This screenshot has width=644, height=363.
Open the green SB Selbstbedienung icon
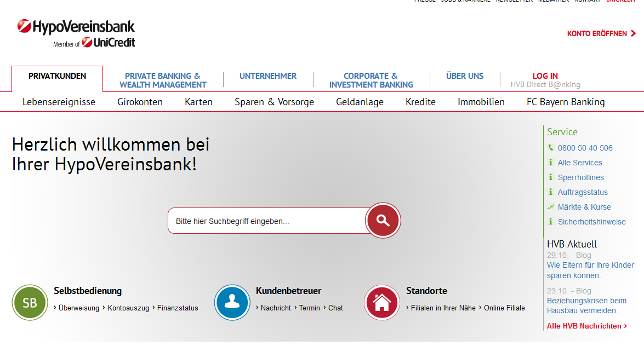click(30, 303)
